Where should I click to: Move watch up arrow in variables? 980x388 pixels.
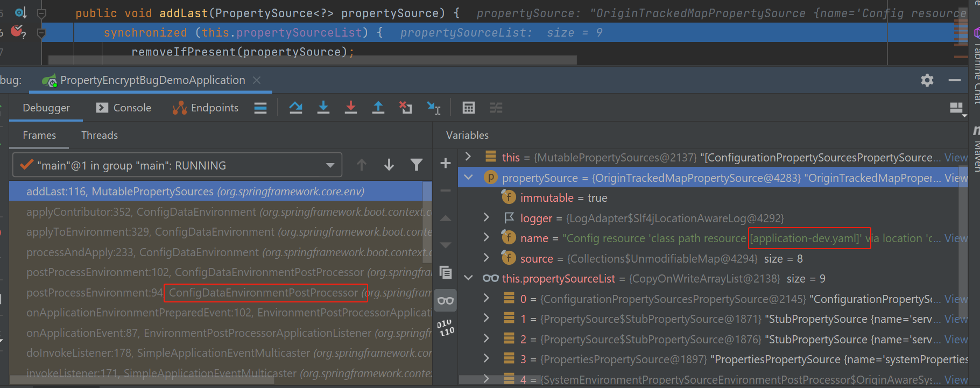(446, 218)
